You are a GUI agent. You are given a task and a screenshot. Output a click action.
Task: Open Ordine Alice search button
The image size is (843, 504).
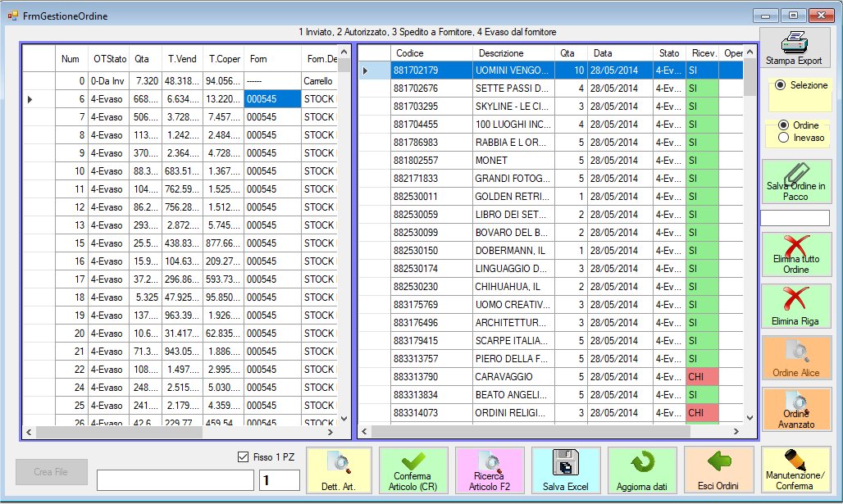tap(796, 358)
